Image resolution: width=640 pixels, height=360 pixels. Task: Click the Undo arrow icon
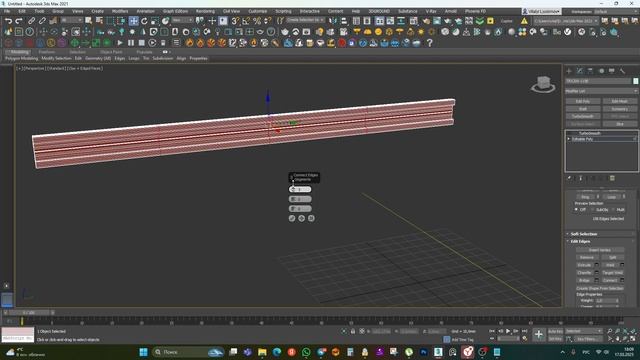tap(9, 21)
